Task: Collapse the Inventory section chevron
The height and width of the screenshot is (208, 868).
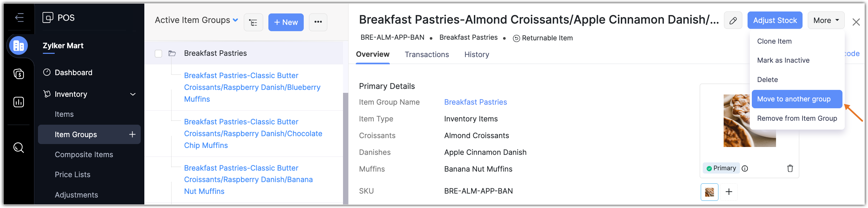Action: coord(133,94)
